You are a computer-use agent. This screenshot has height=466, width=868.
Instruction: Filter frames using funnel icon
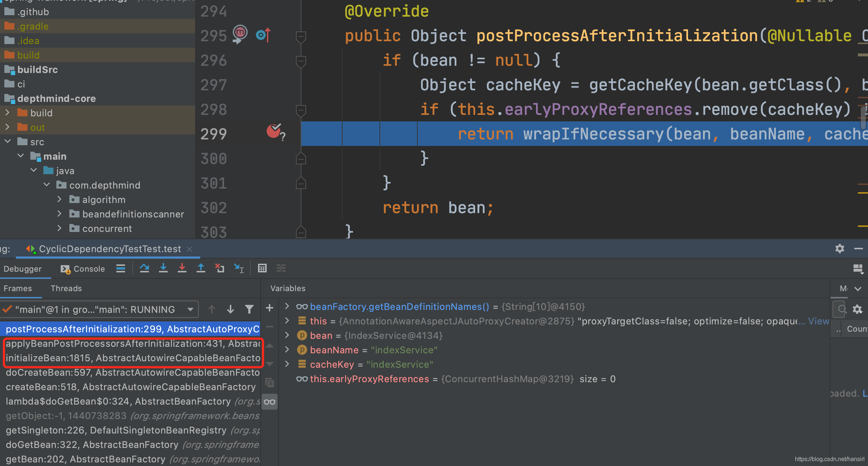click(x=249, y=309)
